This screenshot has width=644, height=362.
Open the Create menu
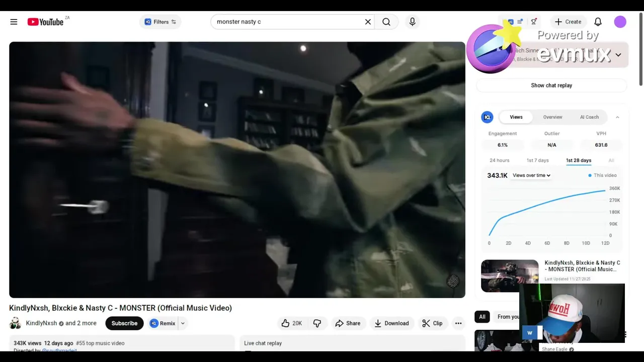568,22
